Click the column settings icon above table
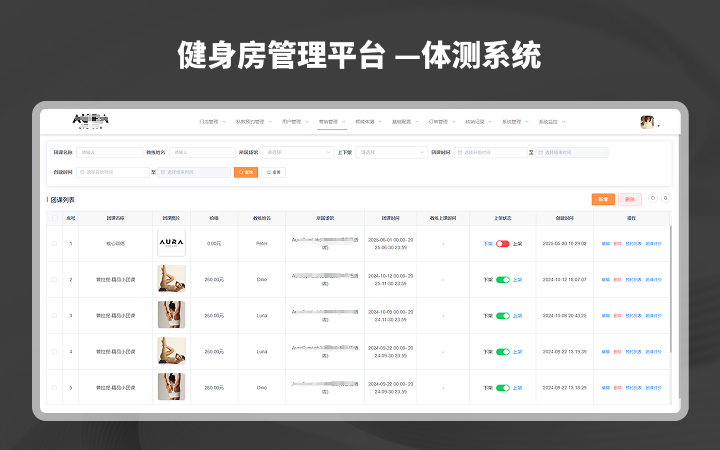This screenshot has height=450, width=720. click(666, 198)
